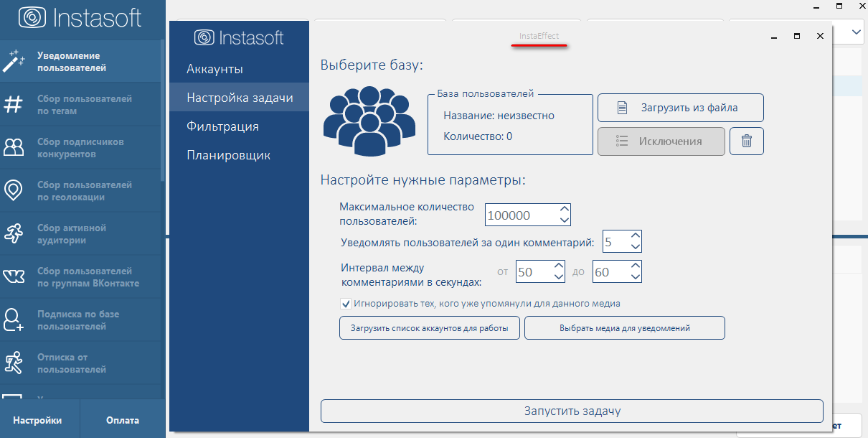Decrease users notified per comment
This screenshot has width=868, height=438.
click(635, 247)
